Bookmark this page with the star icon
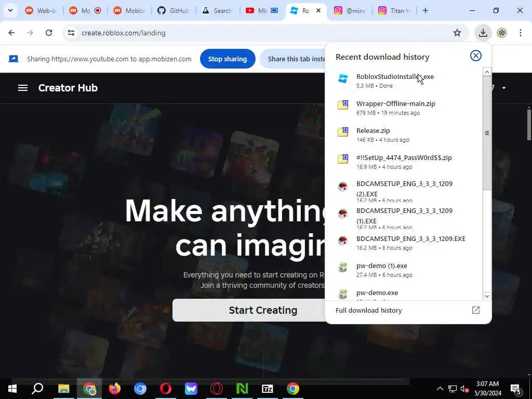 coord(457,33)
